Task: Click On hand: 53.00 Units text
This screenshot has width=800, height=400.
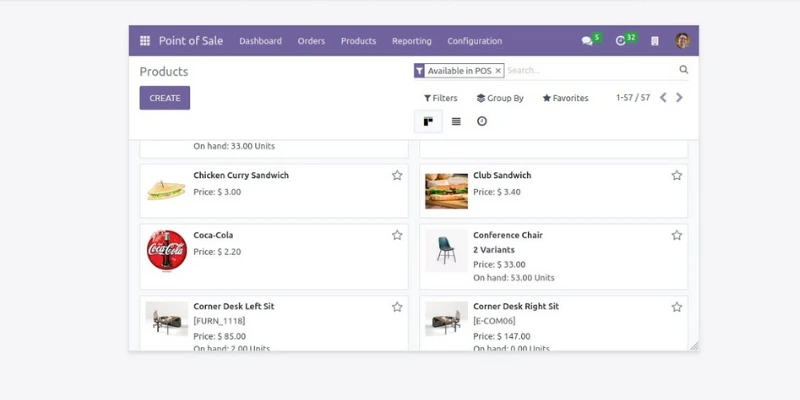Action: click(514, 278)
